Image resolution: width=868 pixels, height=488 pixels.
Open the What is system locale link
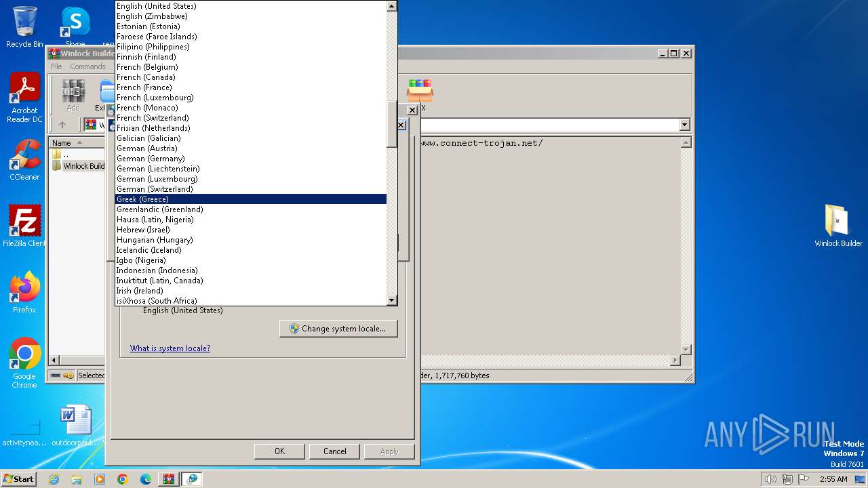pos(170,348)
